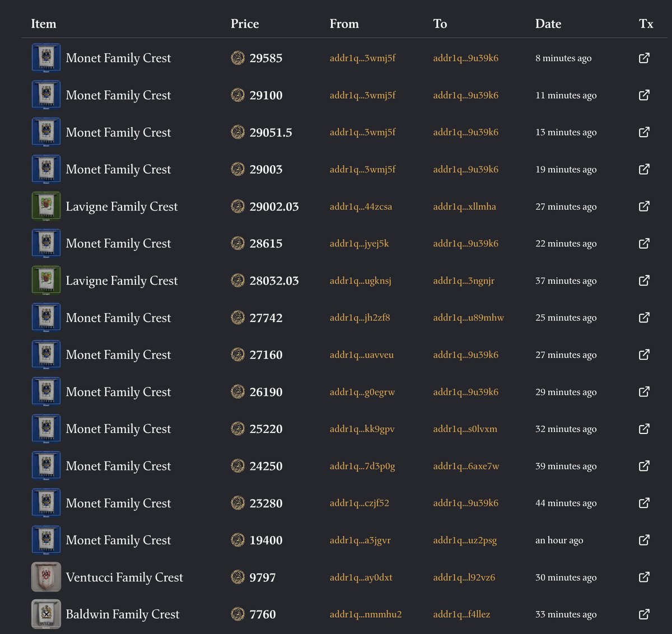
Task: Open sender address addr1q...ugknsj
Action: (x=360, y=281)
